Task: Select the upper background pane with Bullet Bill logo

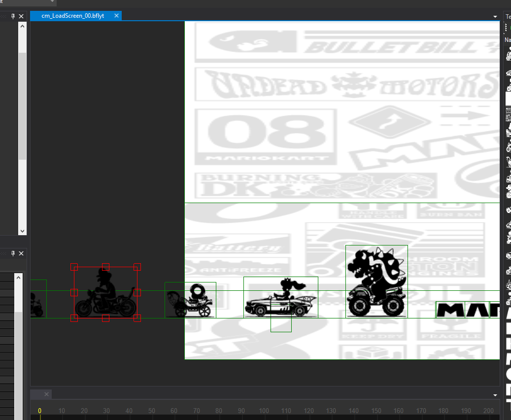Action: click(x=342, y=112)
